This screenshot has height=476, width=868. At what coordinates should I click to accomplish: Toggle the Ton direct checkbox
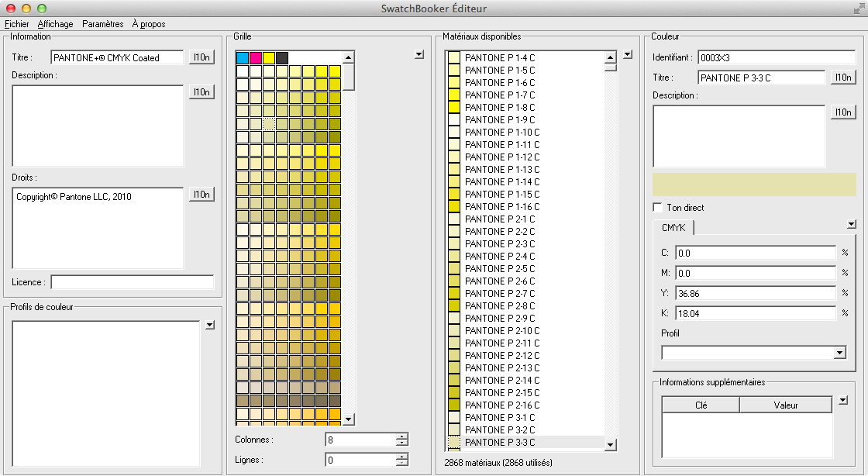click(x=658, y=208)
